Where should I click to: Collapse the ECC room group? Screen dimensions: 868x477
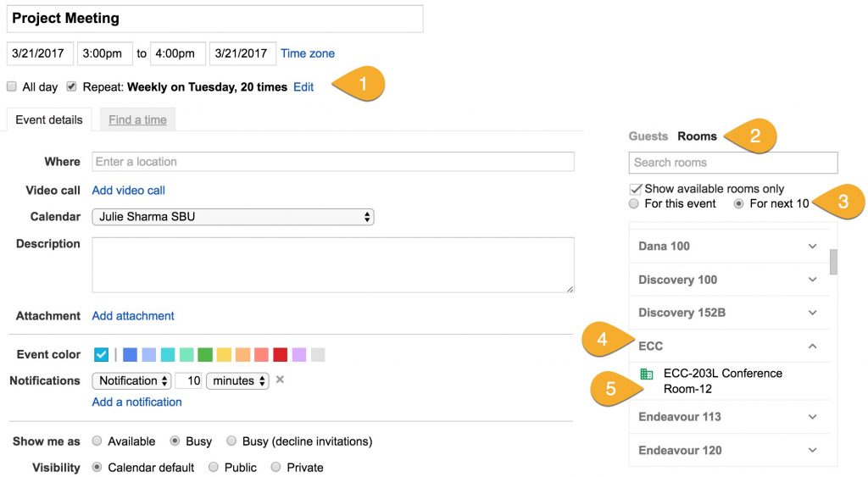[812, 346]
